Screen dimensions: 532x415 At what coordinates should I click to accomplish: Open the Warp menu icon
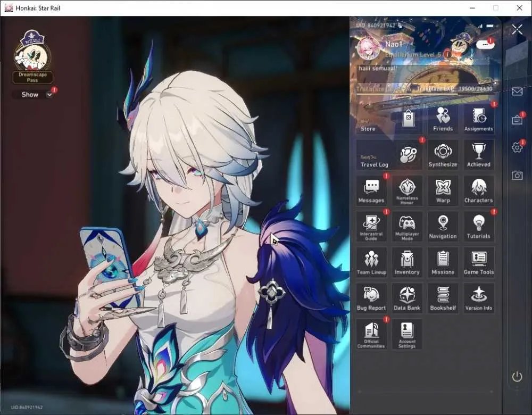[443, 190]
